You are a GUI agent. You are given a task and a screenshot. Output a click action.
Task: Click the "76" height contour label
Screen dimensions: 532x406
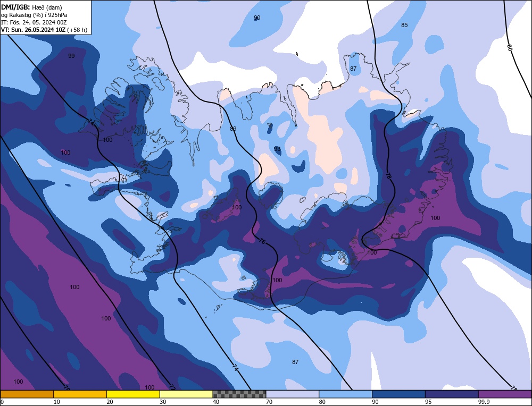tap(262, 241)
